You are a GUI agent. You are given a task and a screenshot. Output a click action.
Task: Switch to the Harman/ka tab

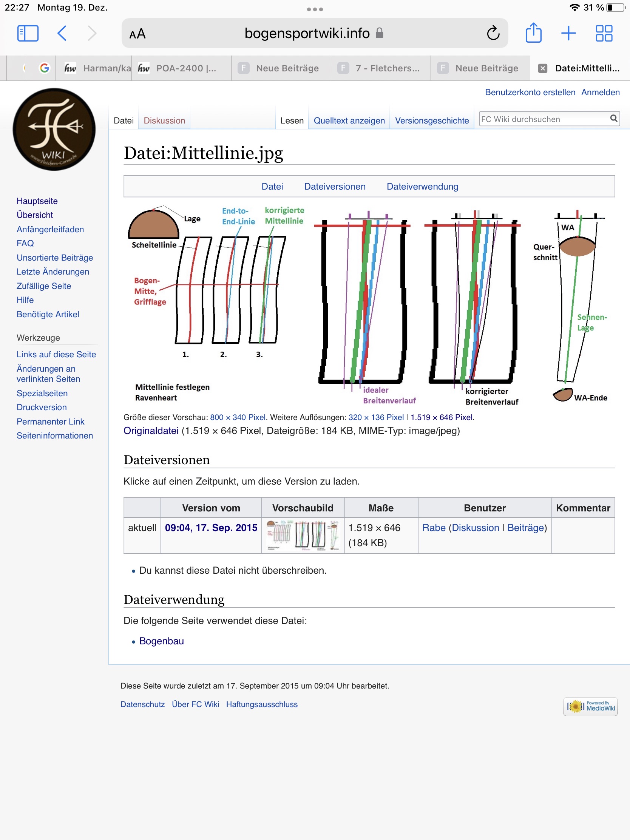[94, 68]
